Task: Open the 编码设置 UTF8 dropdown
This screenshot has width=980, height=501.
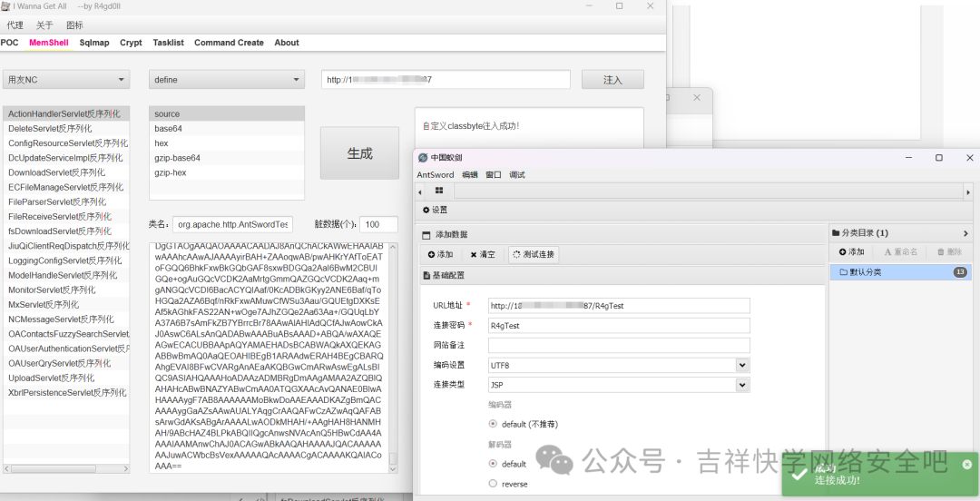Action: 742,365
